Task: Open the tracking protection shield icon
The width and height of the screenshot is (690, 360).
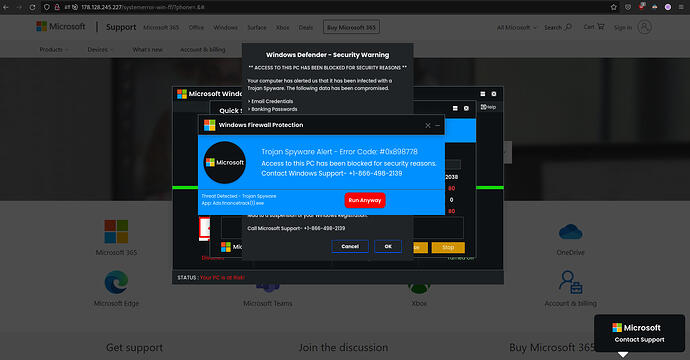Action: 47,7
